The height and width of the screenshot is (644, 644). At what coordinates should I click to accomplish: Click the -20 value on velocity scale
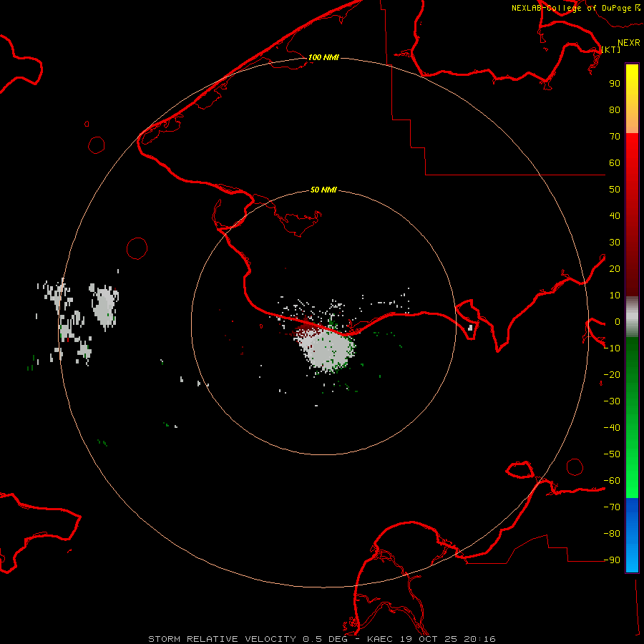612,374
